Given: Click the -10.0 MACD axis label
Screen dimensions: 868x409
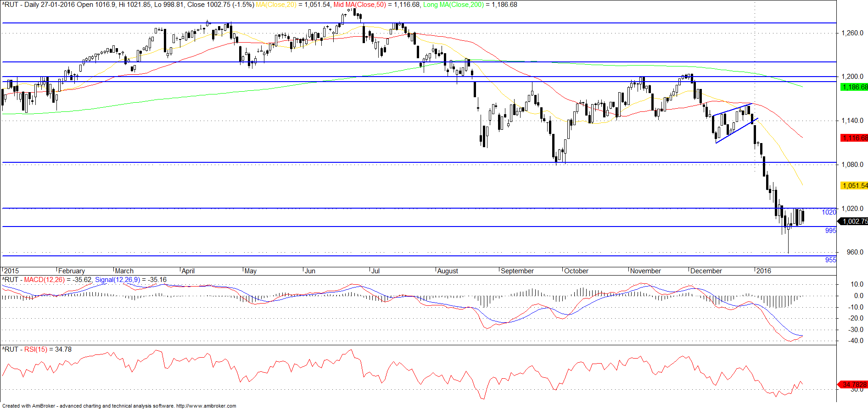Looking at the screenshot, I should coord(856,307).
